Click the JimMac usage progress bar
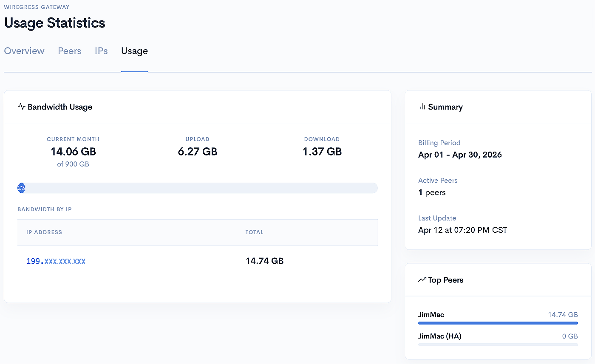The image size is (595, 364). pyautogui.click(x=498, y=323)
